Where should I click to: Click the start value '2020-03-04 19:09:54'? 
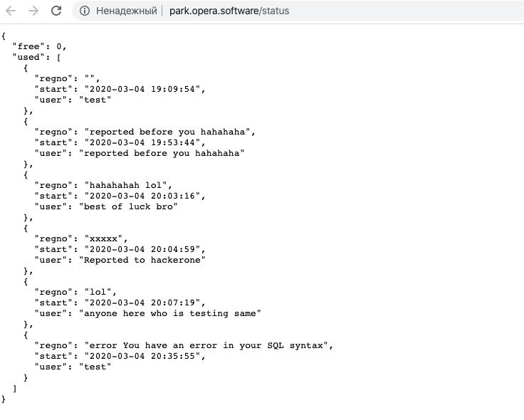tap(142, 89)
